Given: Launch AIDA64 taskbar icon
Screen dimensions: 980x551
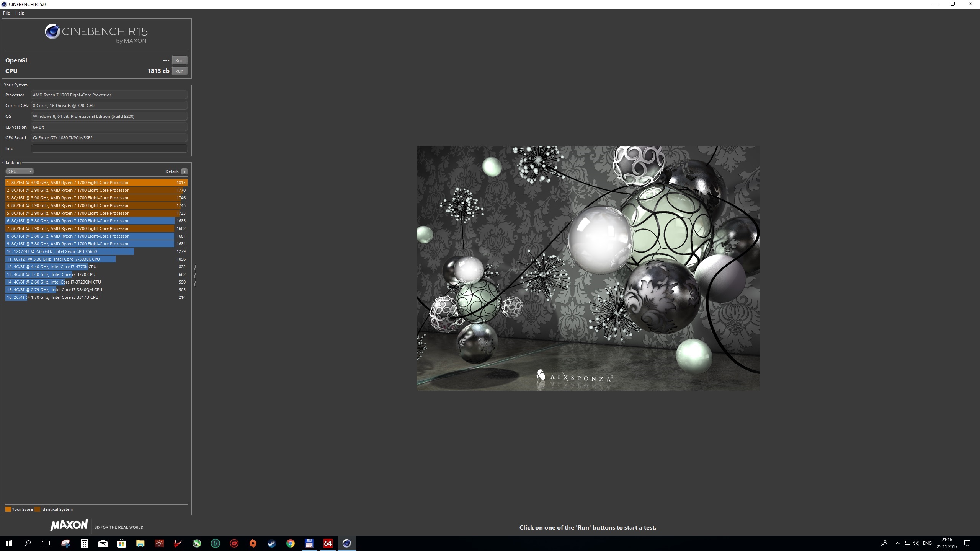Looking at the screenshot, I should [x=328, y=543].
